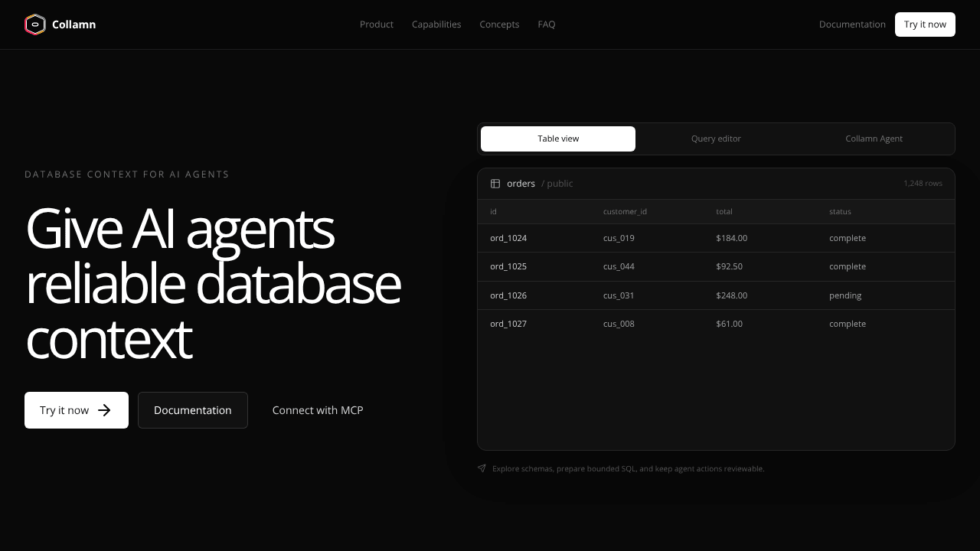Click the $184.00 total cell
This screenshot has width=980, height=551.
[732, 238]
